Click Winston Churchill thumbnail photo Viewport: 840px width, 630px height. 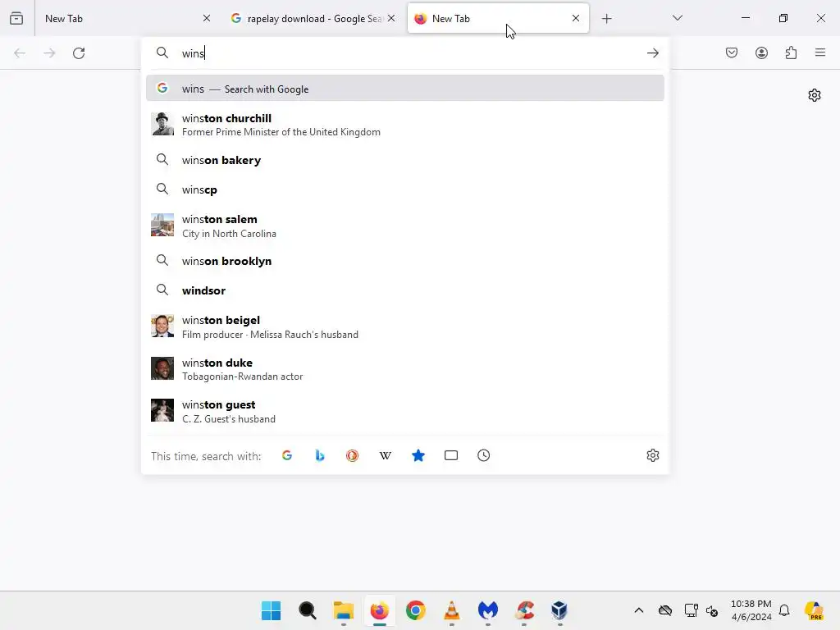162,124
